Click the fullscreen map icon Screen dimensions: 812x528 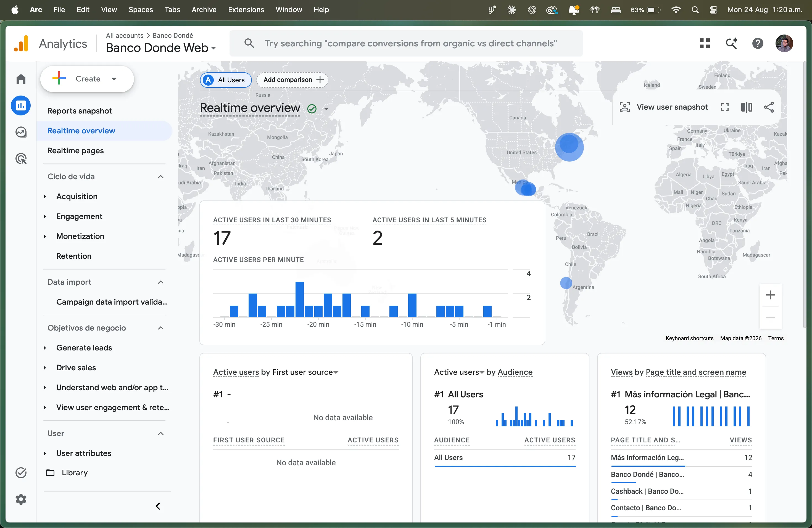pyautogui.click(x=725, y=107)
